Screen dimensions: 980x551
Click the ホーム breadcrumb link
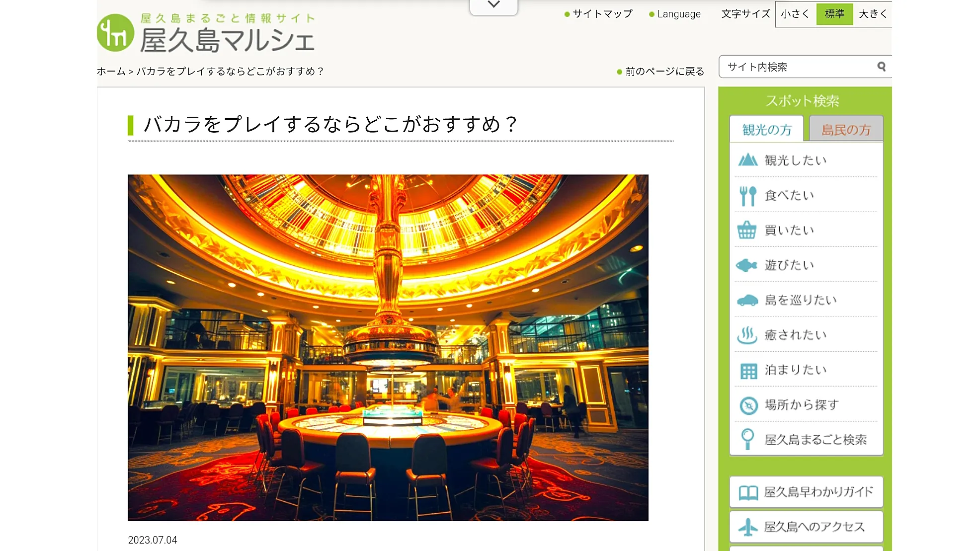[111, 72]
